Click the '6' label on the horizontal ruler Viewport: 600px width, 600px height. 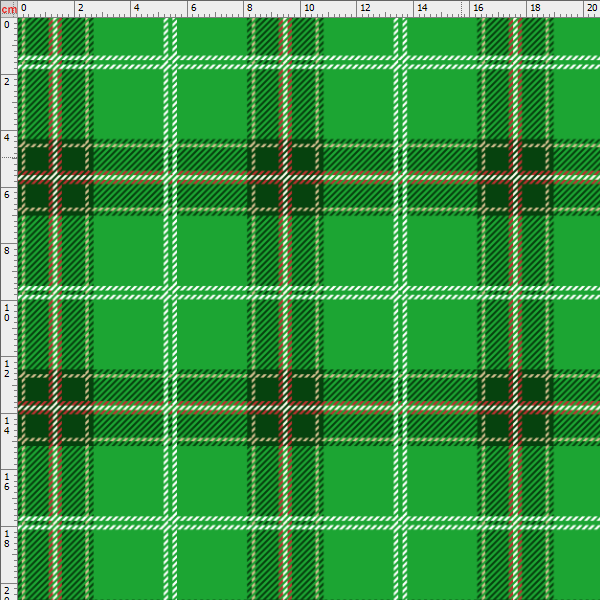(x=193, y=8)
